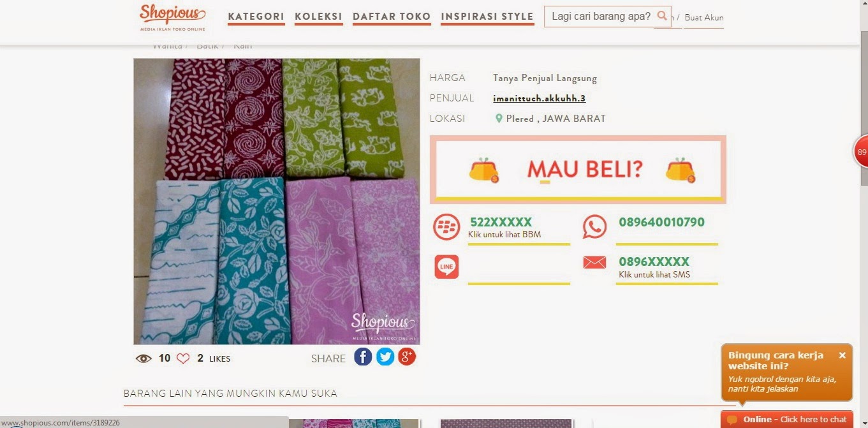Click the Shopious logo
The width and height of the screenshot is (868, 428).
(x=173, y=17)
